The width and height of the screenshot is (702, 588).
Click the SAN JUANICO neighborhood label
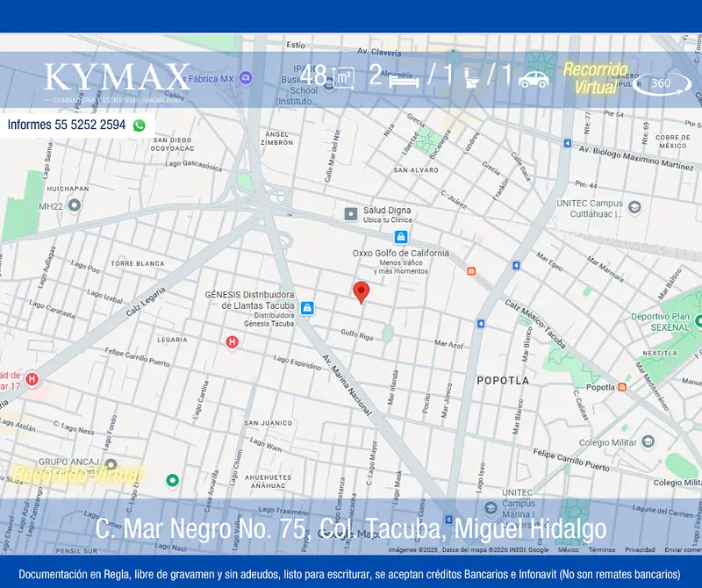click(268, 423)
